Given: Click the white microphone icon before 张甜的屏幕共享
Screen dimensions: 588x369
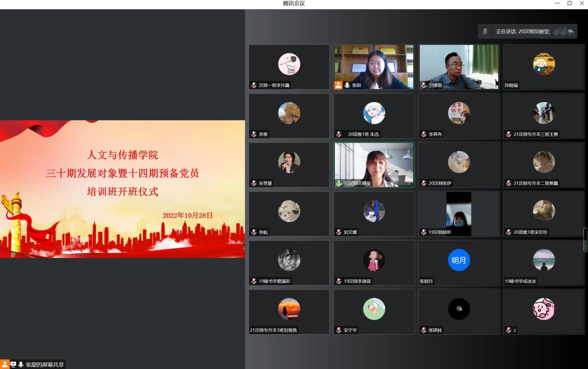Looking at the screenshot, I should (21, 364).
